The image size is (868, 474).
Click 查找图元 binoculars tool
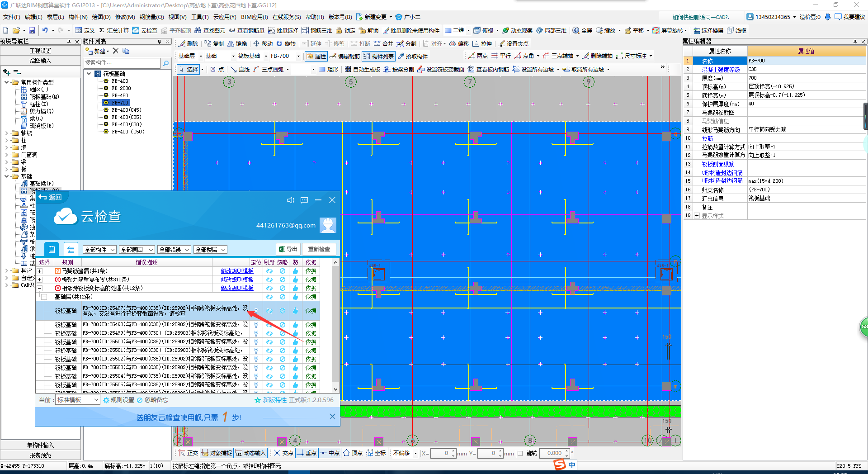click(x=210, y=30)
